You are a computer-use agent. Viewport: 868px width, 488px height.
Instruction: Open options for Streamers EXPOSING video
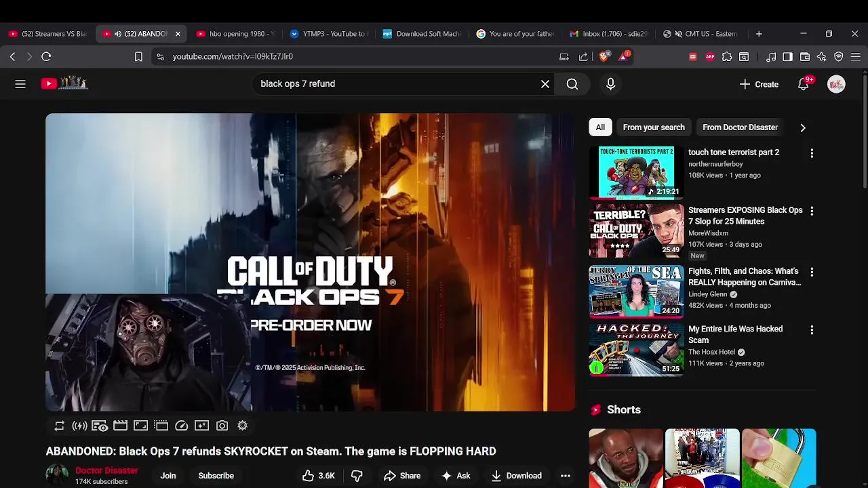pos(812,211)
